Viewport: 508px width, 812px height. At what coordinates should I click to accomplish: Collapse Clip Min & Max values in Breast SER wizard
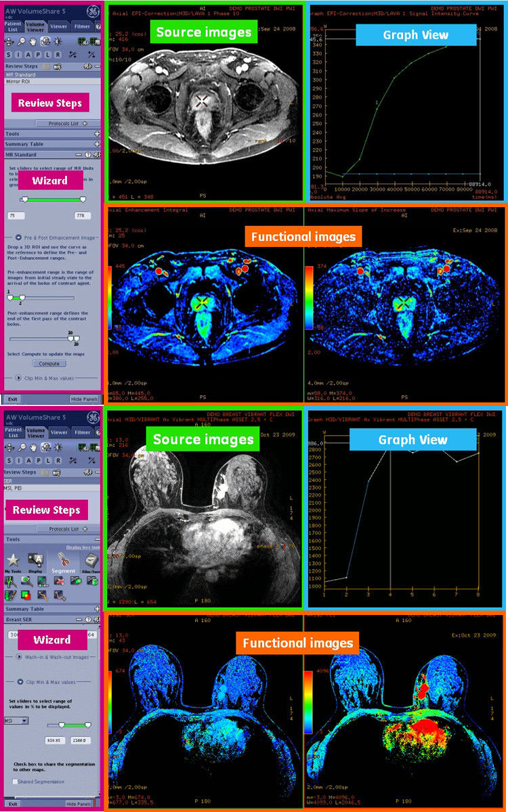(x=20, y=682)
